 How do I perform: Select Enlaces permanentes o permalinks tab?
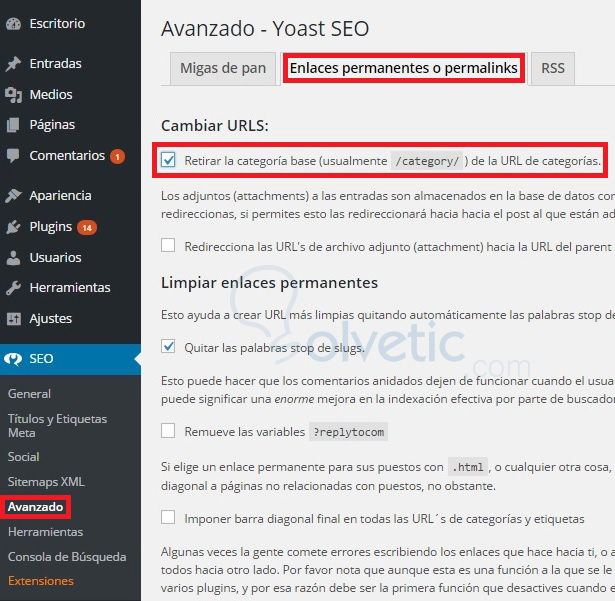(404, 68)
